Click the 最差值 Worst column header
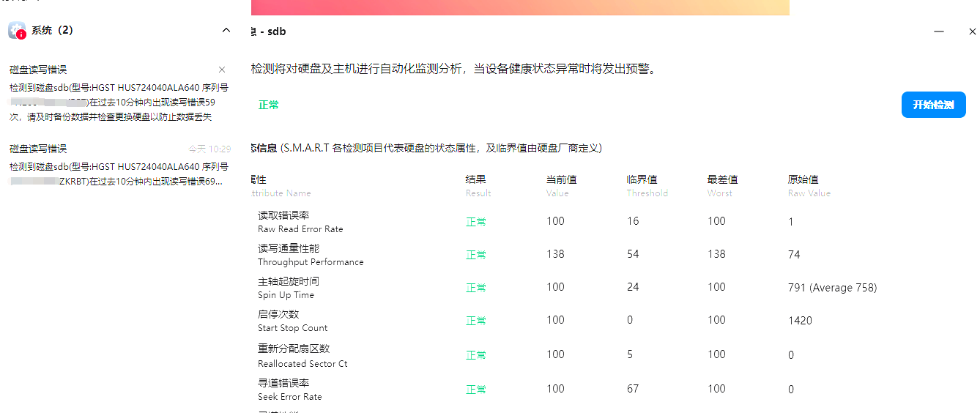980x413 pixels. coord(722,186)
